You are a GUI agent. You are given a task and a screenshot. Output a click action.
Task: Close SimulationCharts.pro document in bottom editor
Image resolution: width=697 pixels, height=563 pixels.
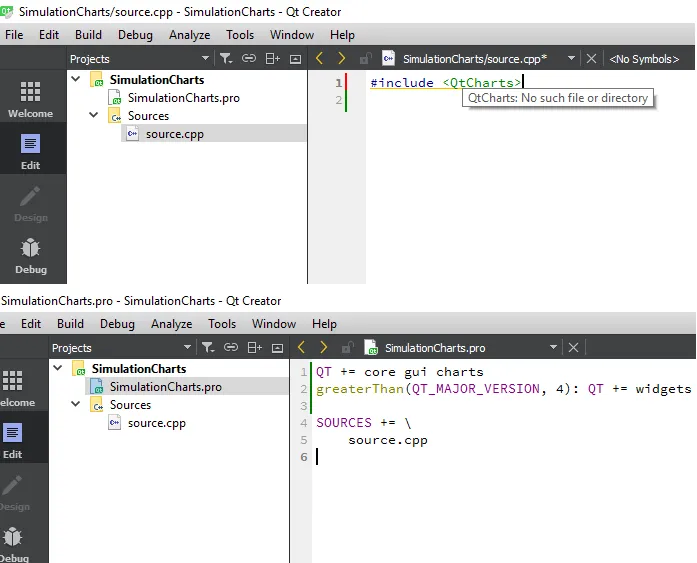[x=573, y=347]
